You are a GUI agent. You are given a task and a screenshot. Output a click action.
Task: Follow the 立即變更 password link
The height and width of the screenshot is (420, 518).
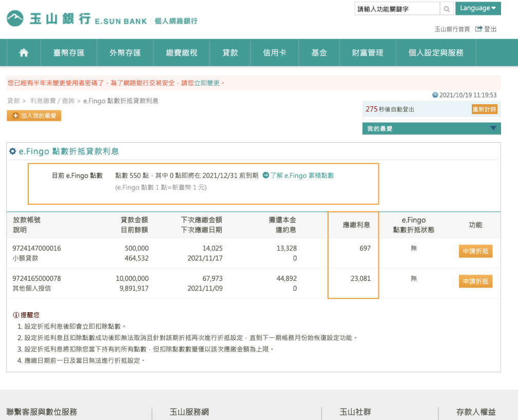(207, 83)
